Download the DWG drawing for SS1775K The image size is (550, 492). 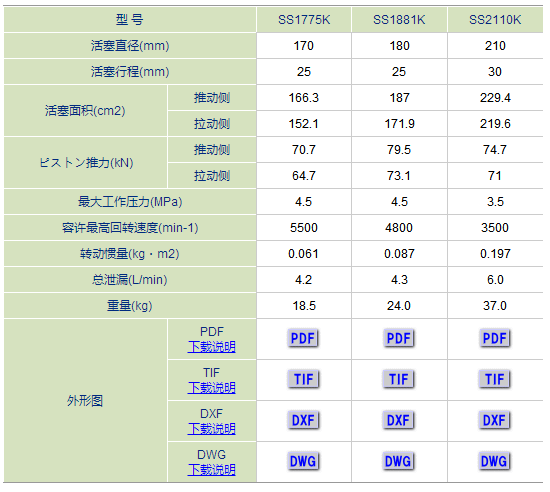tap(303, 461)
